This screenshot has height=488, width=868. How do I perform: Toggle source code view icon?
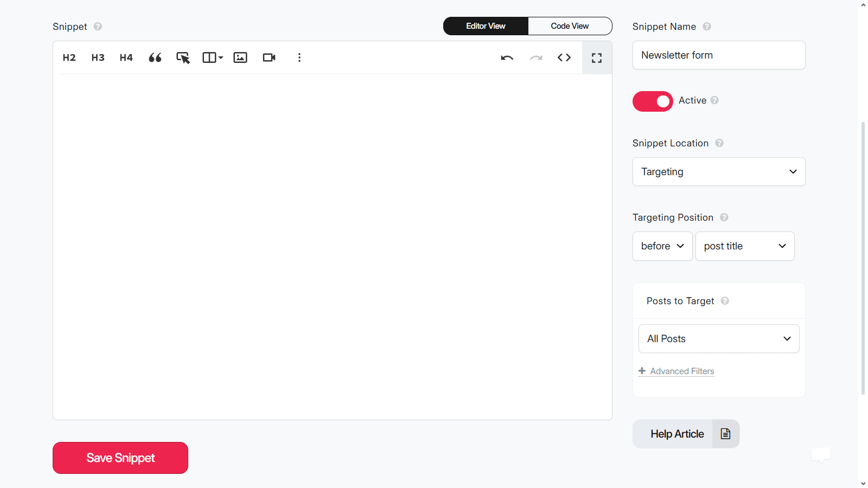(564, 57)
